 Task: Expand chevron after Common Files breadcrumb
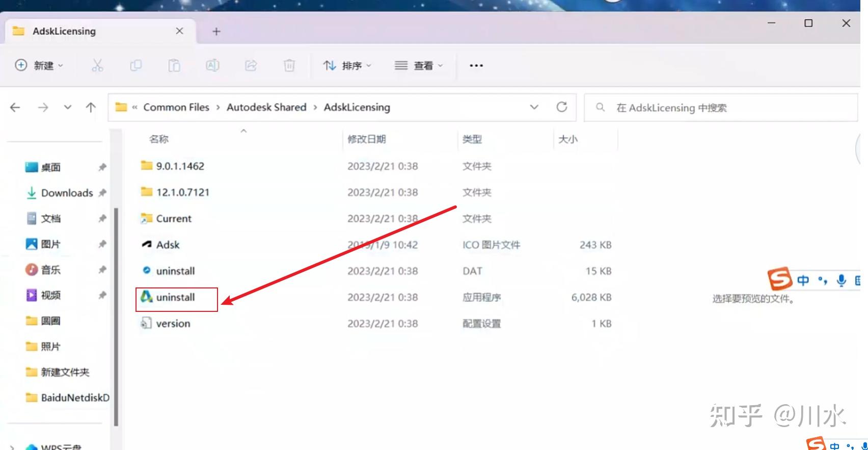click(218, 108)
